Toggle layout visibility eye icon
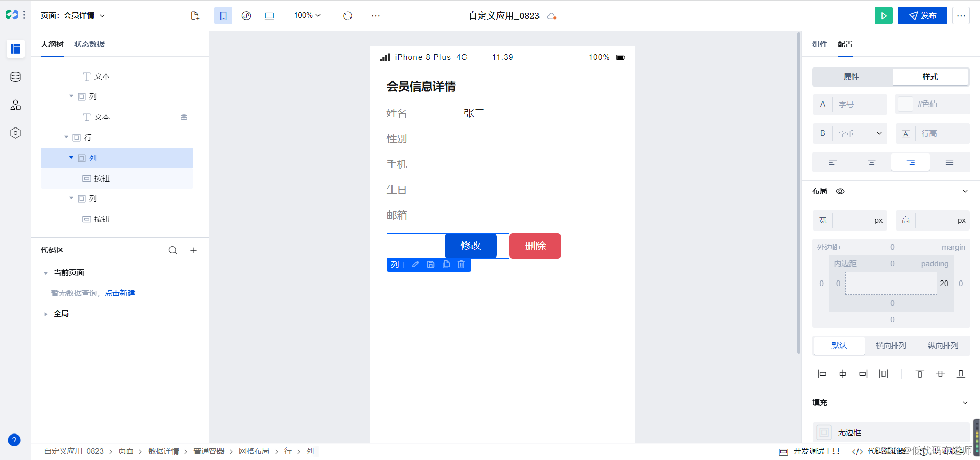The width and height of the screenshot is (980, 460). pyautogui.click(x=840, y=191)
